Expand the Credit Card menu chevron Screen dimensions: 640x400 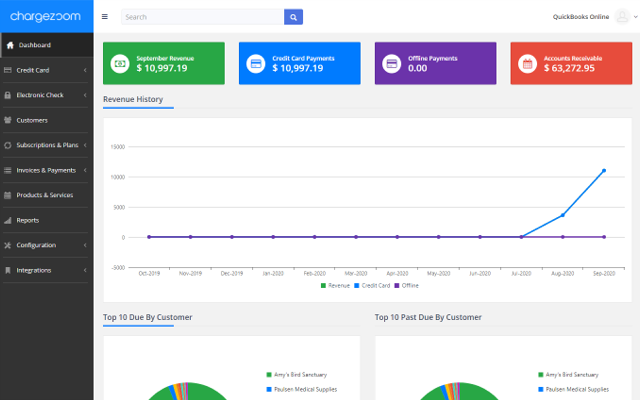tap(85, 70)
